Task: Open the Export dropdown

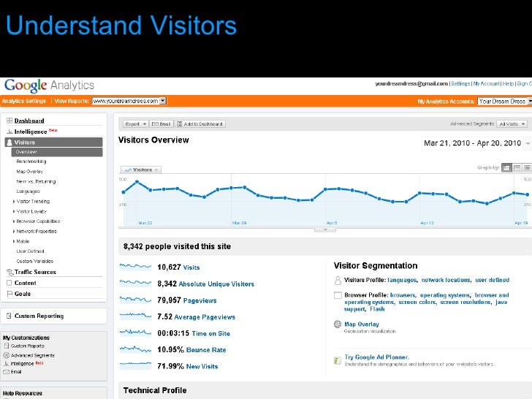Action: point(135,124)
